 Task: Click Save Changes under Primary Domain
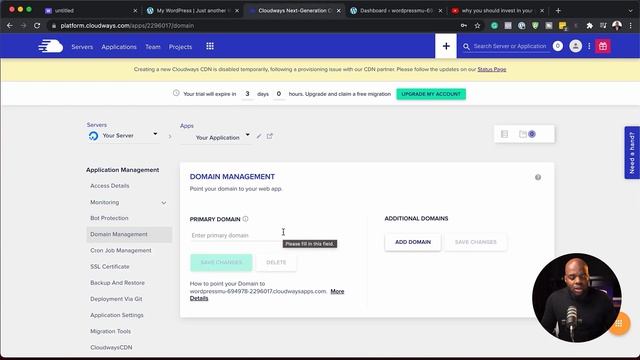221,262
